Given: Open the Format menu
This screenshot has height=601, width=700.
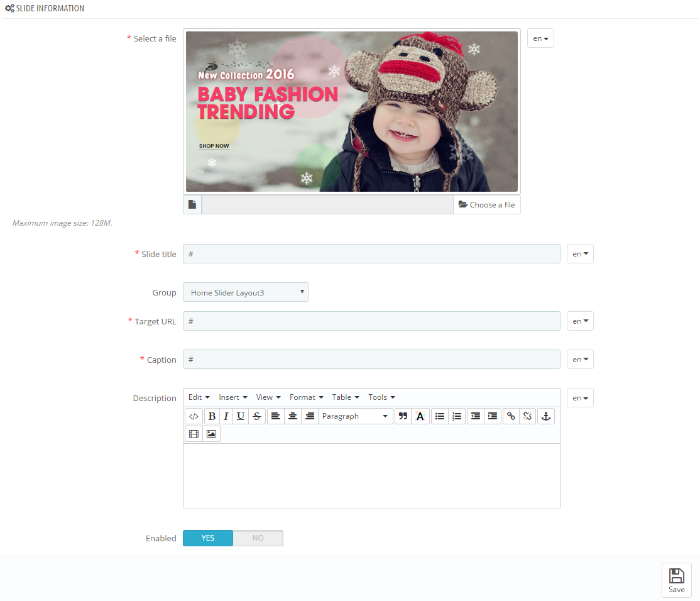Looking at the screenshot, I should [x=306, y=397].
